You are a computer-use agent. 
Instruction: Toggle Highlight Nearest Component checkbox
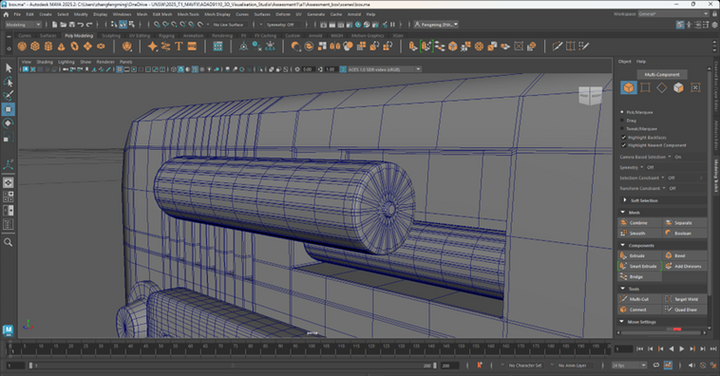coord(624,145)
